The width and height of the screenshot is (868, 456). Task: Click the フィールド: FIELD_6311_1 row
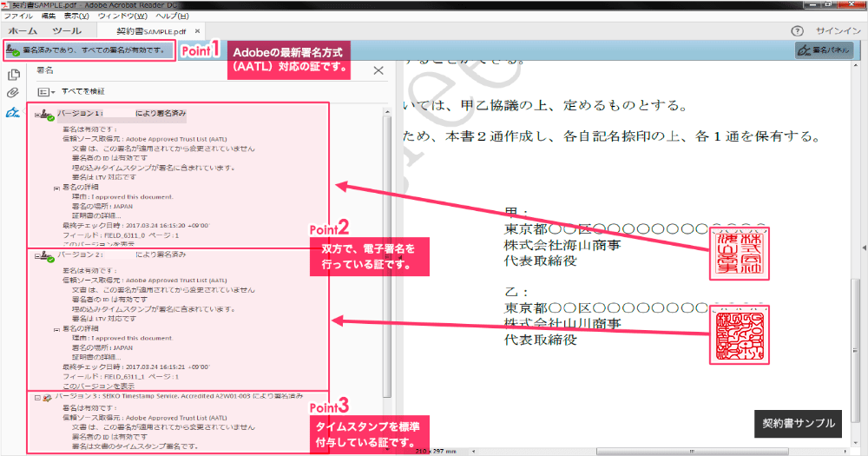click(x=120, y=377)
